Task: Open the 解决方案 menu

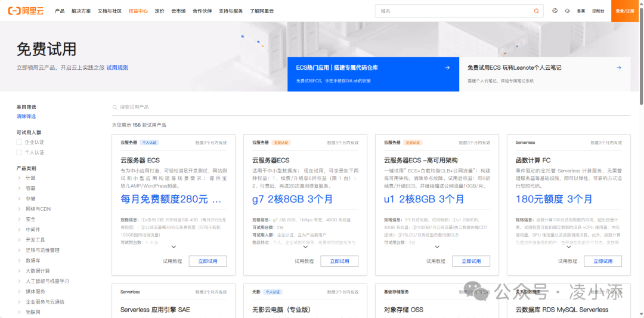Action: pyautogui.click(x=81, y=11)
